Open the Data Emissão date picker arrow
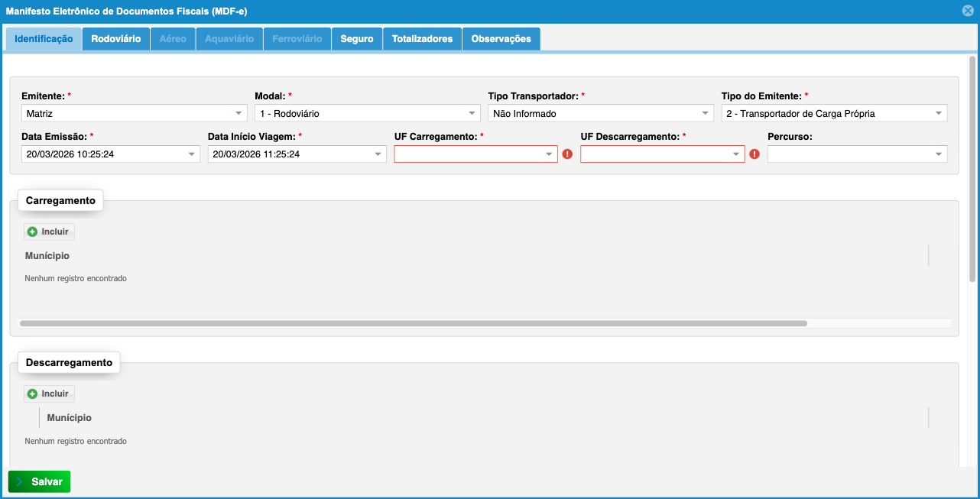Screen dimensions: 980x499 [x=191, y=154]
